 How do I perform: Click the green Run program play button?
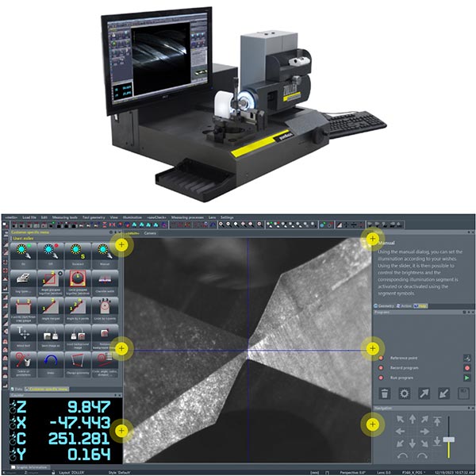(467, 378)
